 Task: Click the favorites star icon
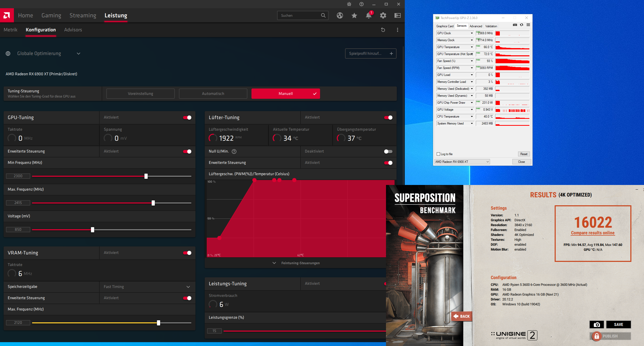[354, 15]
